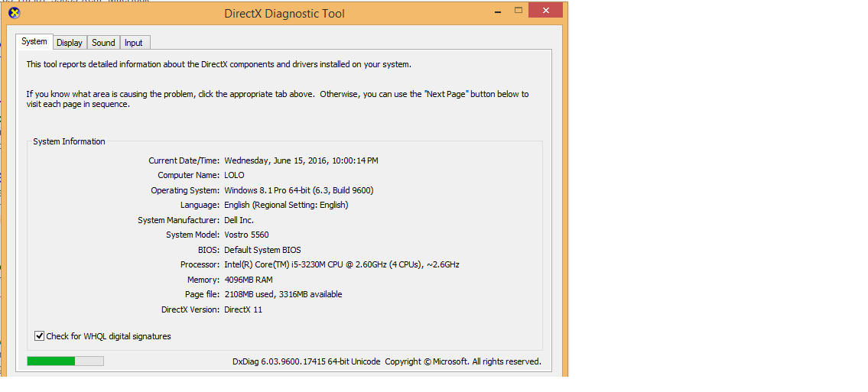This screenshot has width=868, height=392.
Task: Select the Windows 8.1 Pro operating system text
Action: [x=298, y=190]
